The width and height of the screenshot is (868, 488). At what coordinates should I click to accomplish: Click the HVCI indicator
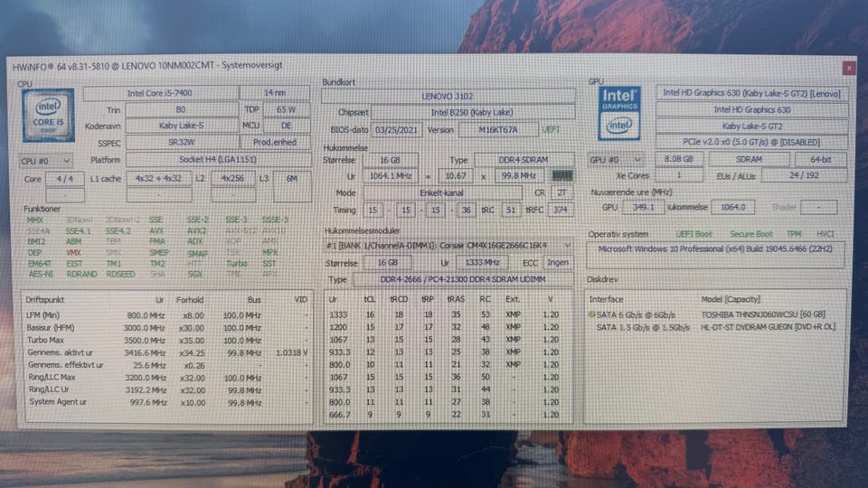825,234
